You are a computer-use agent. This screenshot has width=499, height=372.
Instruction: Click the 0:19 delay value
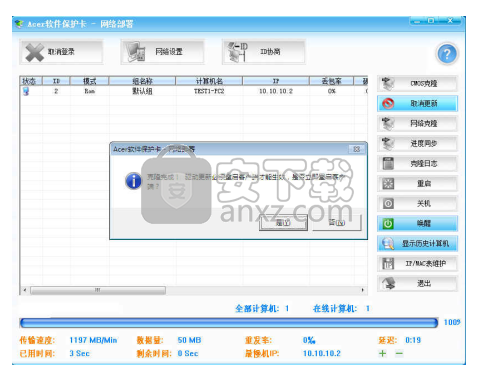(413, 340)
